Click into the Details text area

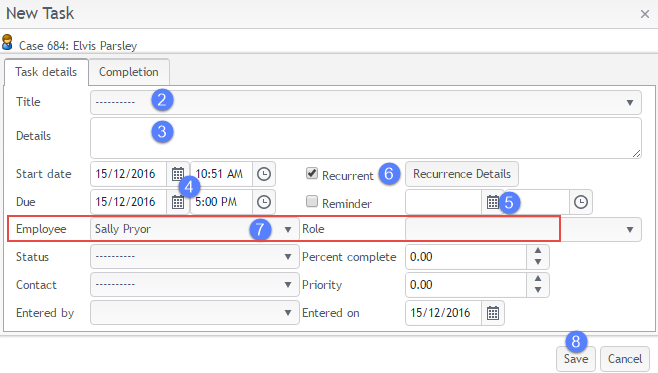pyautogui.click(x=366, y=138)
